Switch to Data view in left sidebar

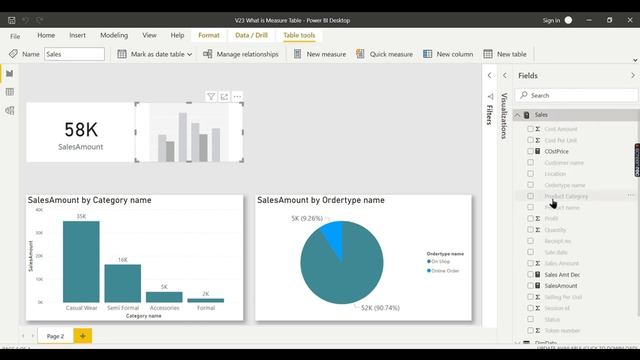click(x=9, y=92)
